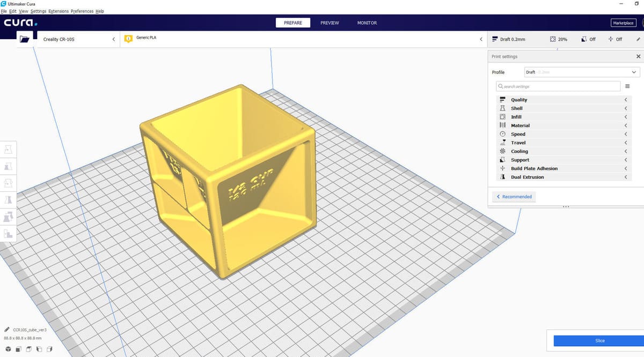The height and width of the screenshot is (357, 644).
Task: Expand the Infill settings section
Action: point(563,117)
